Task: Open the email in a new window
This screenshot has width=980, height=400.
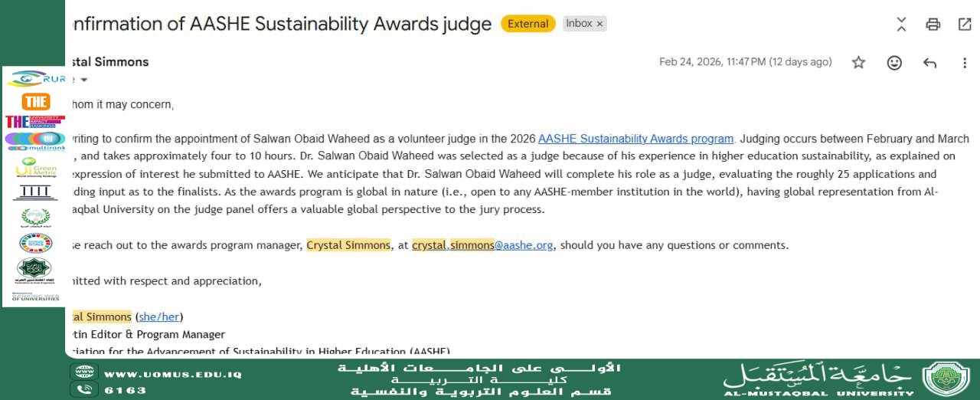Action: (x=965, y=25)
